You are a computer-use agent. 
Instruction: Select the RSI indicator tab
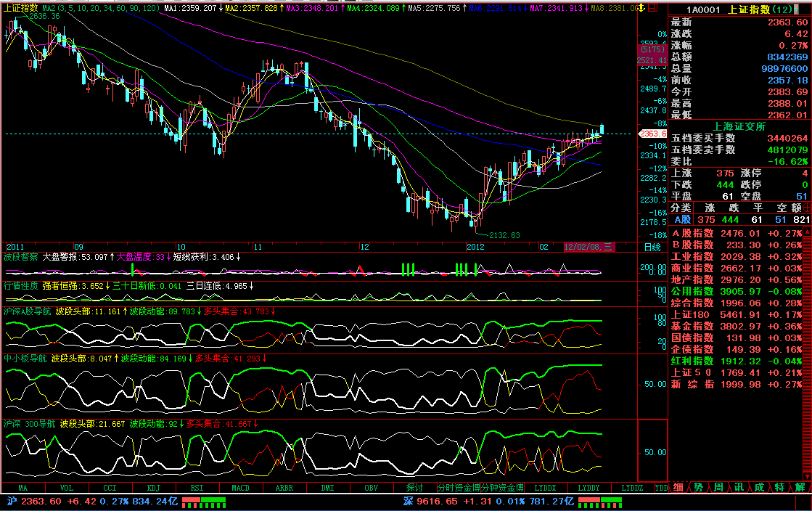click(x=197, y=488)
